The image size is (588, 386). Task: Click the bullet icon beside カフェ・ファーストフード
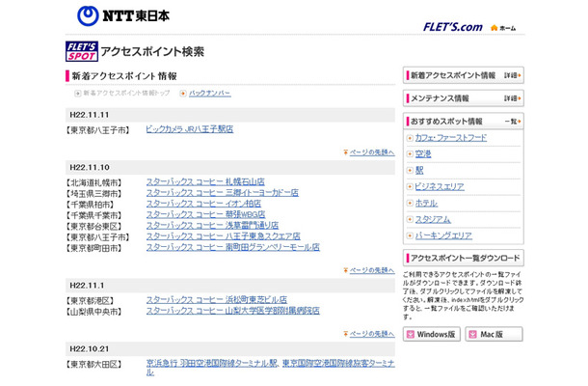point(410,138)
